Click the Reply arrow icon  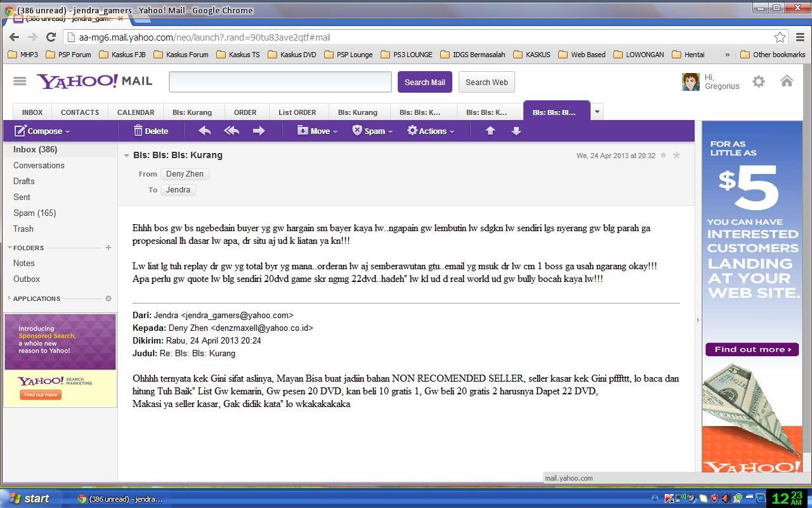[x=205, y=131]
